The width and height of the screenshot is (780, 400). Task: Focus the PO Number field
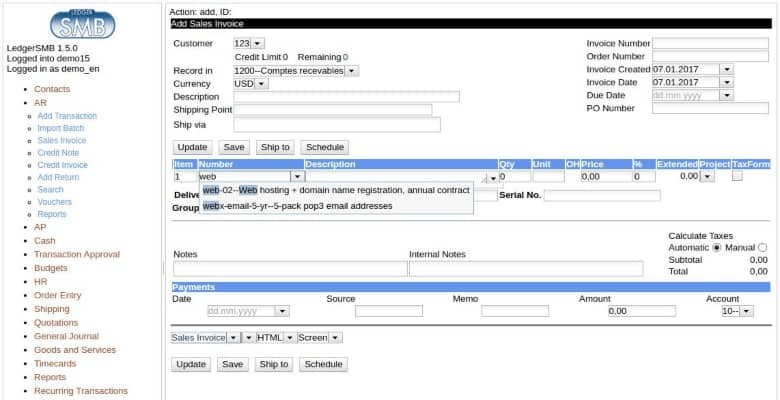coord(710,108)
